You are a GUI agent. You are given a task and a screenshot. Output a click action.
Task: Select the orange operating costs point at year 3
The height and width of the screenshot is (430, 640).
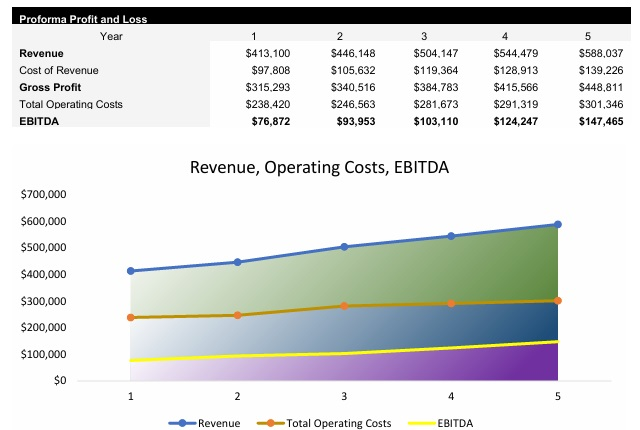tap(344, 306)
